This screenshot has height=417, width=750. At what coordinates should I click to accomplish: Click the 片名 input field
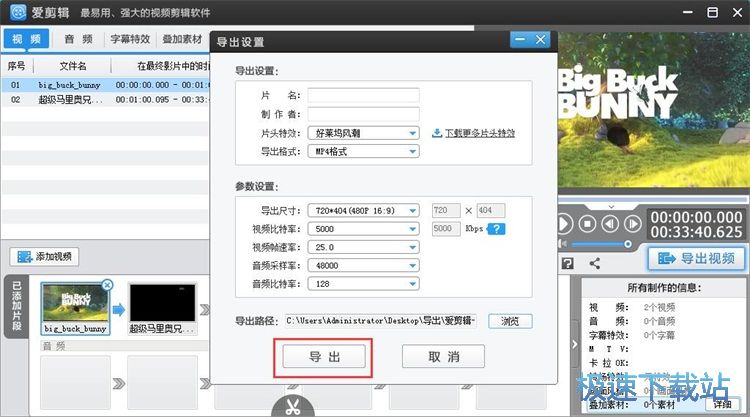pos(364,95)
